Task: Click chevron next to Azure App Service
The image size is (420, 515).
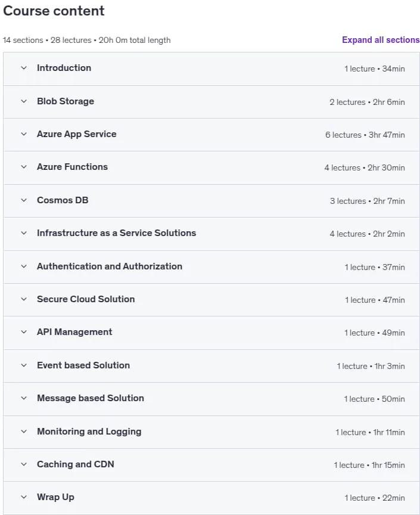Action: click(x=24, y=134)
